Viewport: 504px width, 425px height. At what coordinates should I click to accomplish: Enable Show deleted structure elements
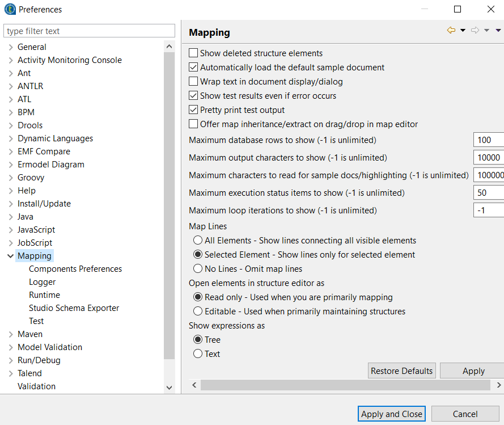(x=193, y=53)
